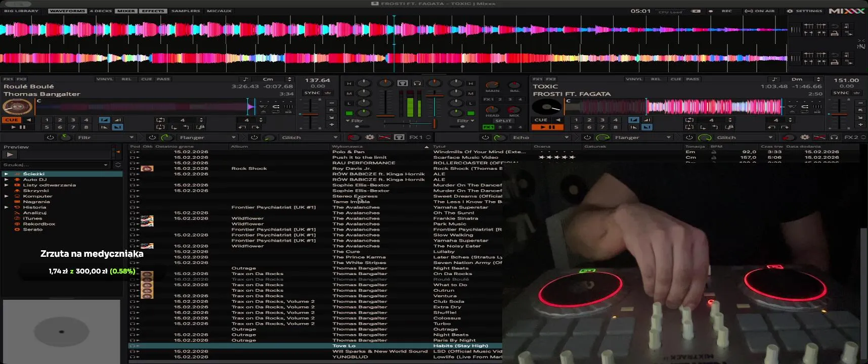Toggle the EFFECTS section
This screenshot has height=364, width=868.
153,11
